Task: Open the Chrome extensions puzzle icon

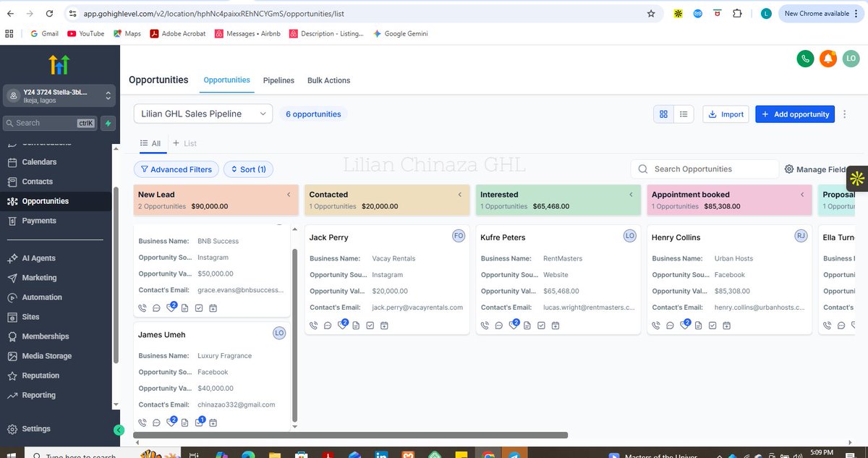Action: (x=737, y=13)
